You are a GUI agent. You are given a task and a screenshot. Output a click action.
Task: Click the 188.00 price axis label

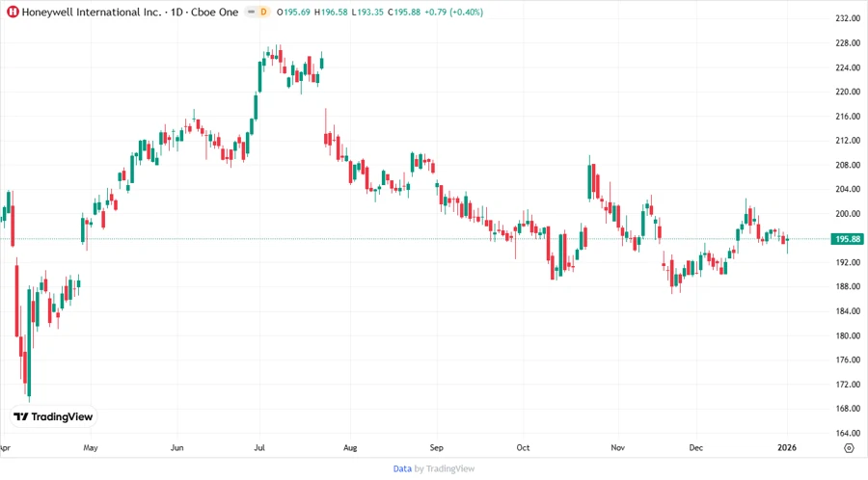[x=848, y=286]
